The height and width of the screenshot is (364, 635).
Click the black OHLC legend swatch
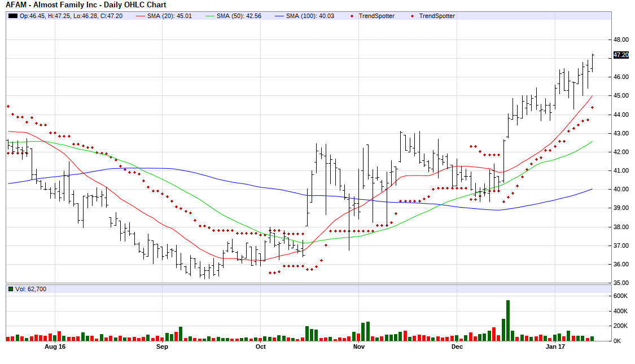[x=13, y=16]
